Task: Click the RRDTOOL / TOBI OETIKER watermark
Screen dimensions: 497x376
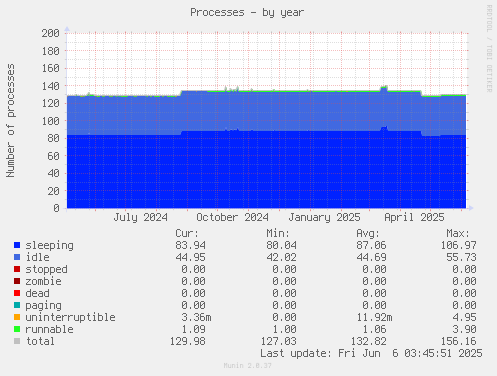Action: pyautogui.click(x=489, y=49)
